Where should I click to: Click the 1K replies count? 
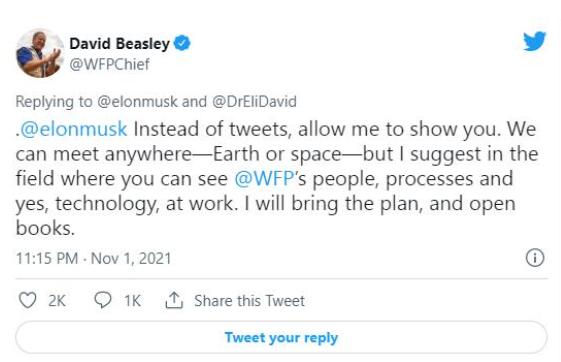132,301
